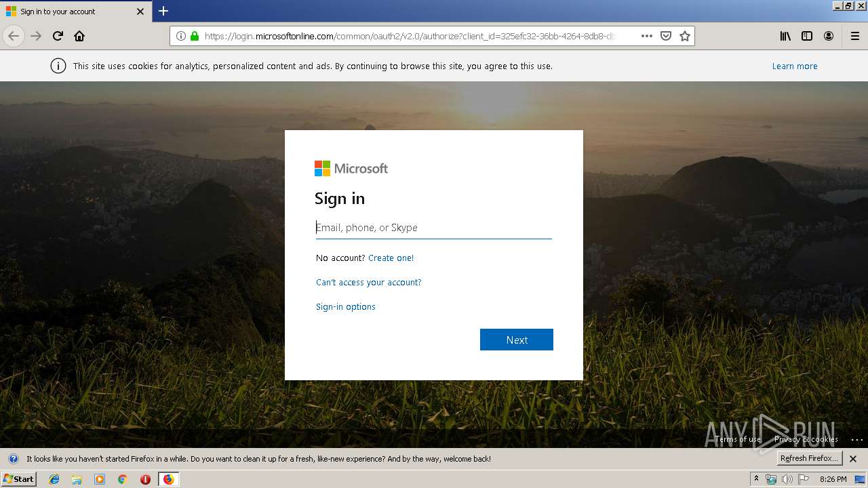868x488 pixels.
Task: Open Windows Media Player taskbar icon
Action: [100, 479]
